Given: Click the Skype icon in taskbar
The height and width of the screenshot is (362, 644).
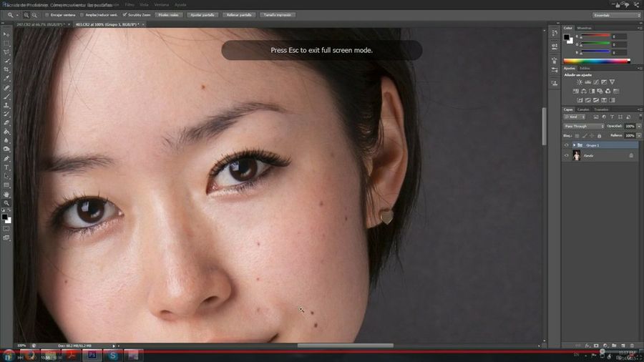Looking at the screenshot, I should 112,354.
